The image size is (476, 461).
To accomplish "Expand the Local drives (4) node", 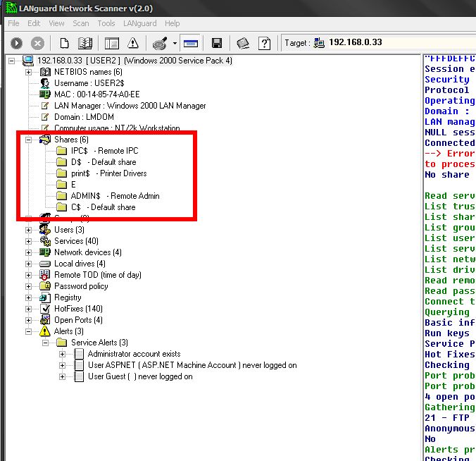I will pos(29,264).
